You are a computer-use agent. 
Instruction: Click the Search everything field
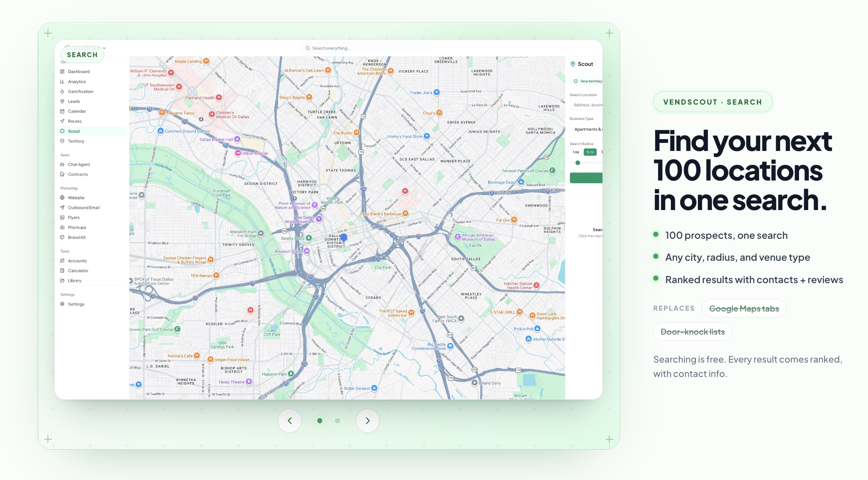coord(366,48)
